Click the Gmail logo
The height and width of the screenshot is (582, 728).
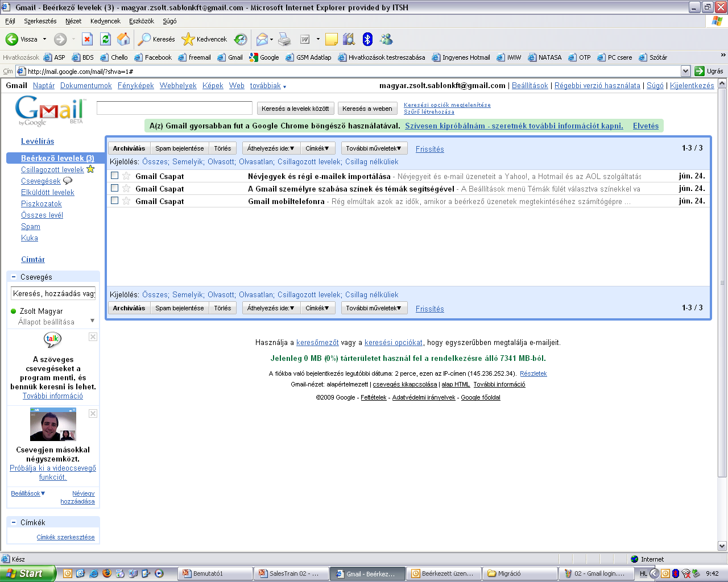(x=50, y=110)
